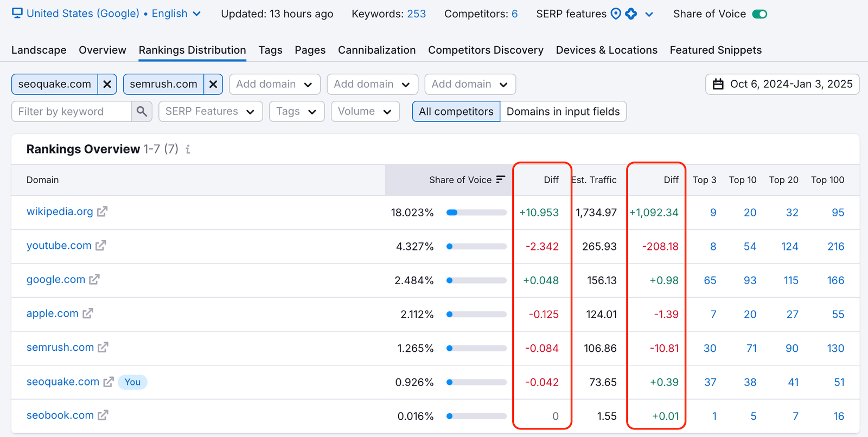Viewport: 868px width, 437px height.
Task: Open the apple.com domain link
Action: tap(53, 313)
